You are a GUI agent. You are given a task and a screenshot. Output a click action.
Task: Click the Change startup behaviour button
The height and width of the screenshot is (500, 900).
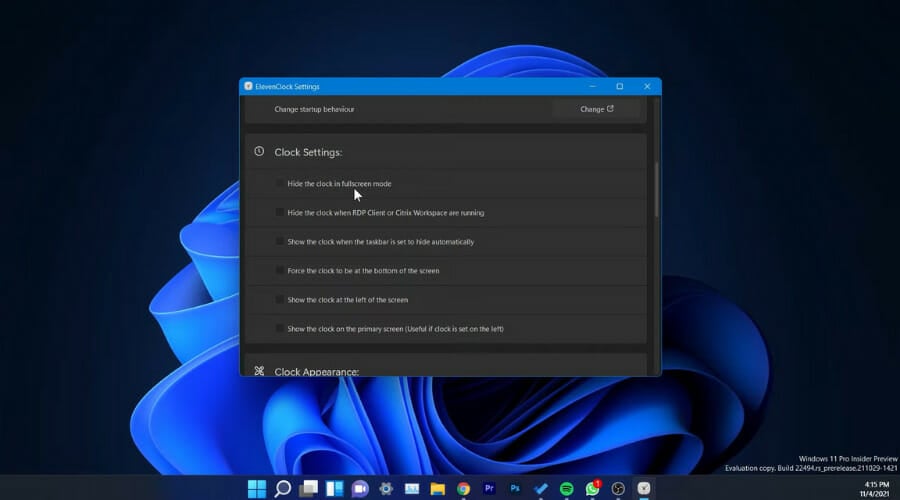[596, 109]
